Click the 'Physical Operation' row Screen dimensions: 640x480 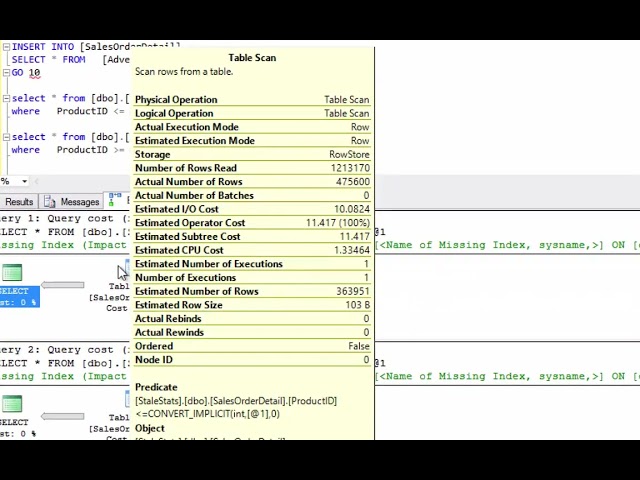click(x=252, y=100)
